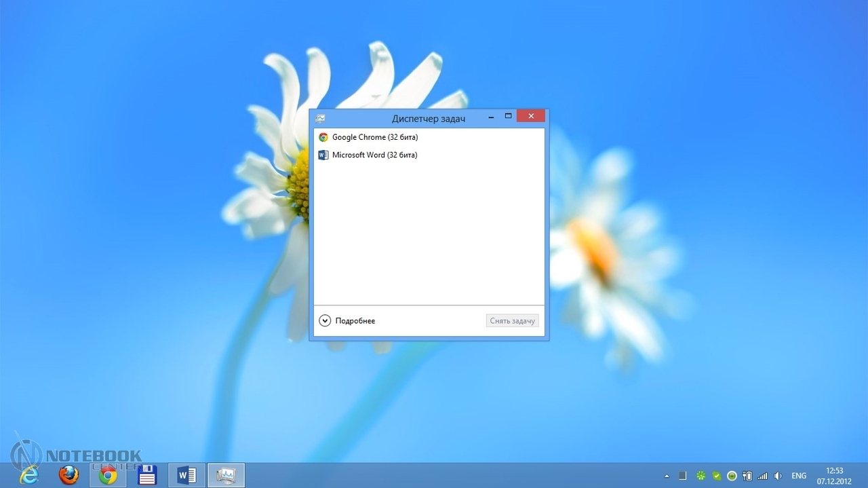This screenshot has height=488, width=868.
Task: Click the Снять задачу button
Action: [512, 320]
